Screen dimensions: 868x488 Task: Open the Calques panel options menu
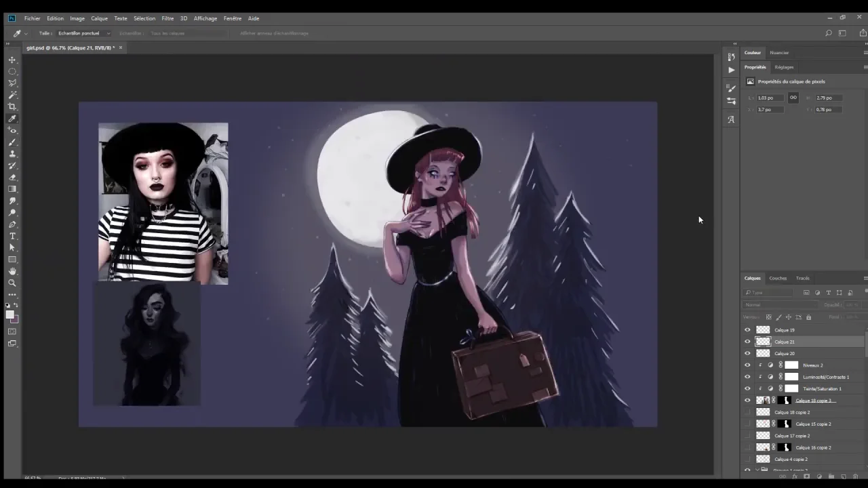point(865,279)
